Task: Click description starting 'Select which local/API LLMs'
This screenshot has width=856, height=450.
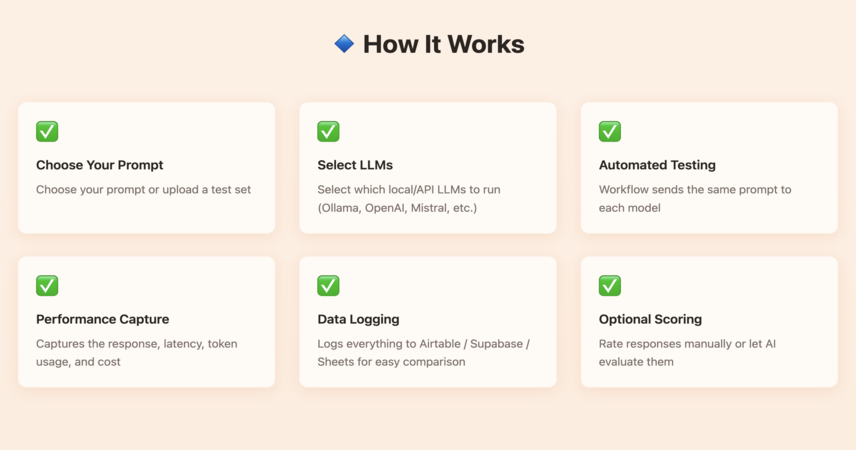Action: [409, 198]
